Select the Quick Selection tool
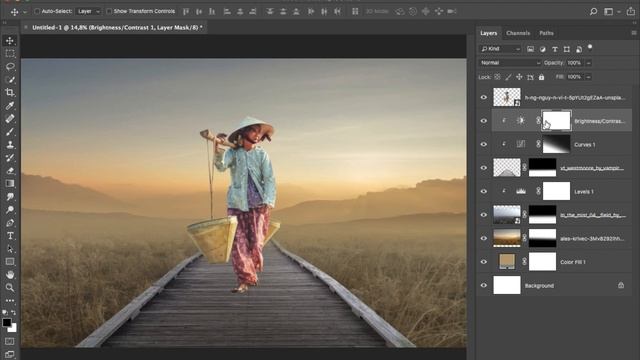This screenshot has height=360, width=640. point(10,80)
